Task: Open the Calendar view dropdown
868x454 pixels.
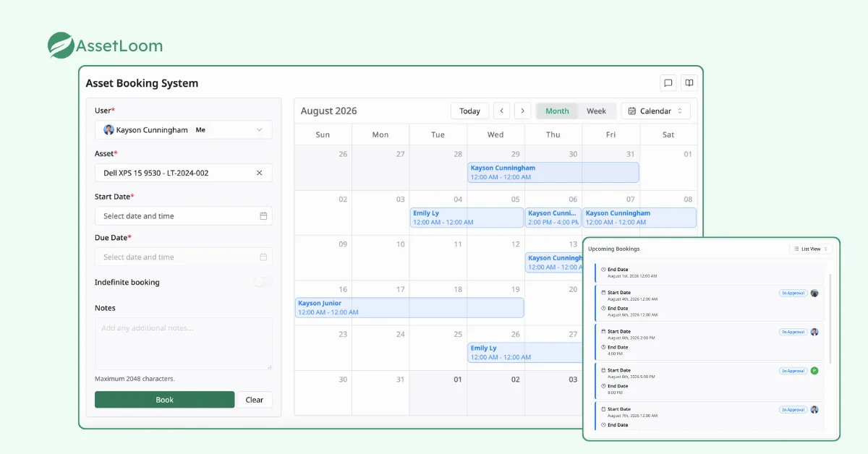Action: click(x=655, y=111)
